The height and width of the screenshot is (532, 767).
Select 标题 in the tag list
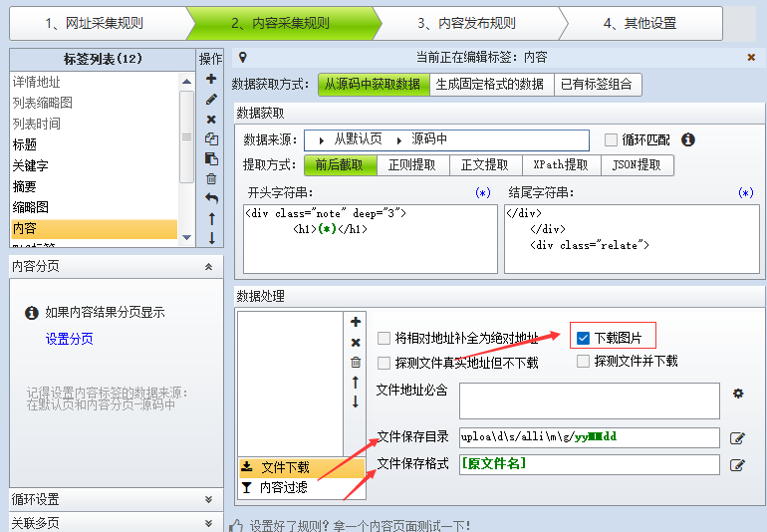(x=25, y=144)
